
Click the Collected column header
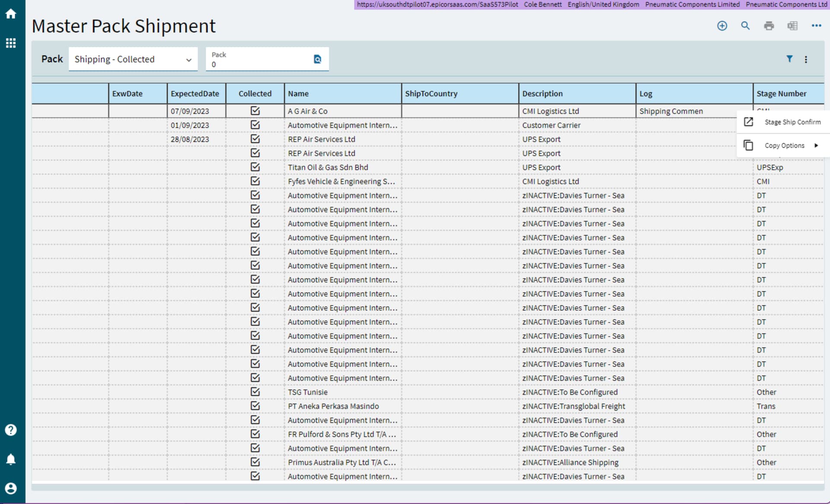tap(255, 93)
